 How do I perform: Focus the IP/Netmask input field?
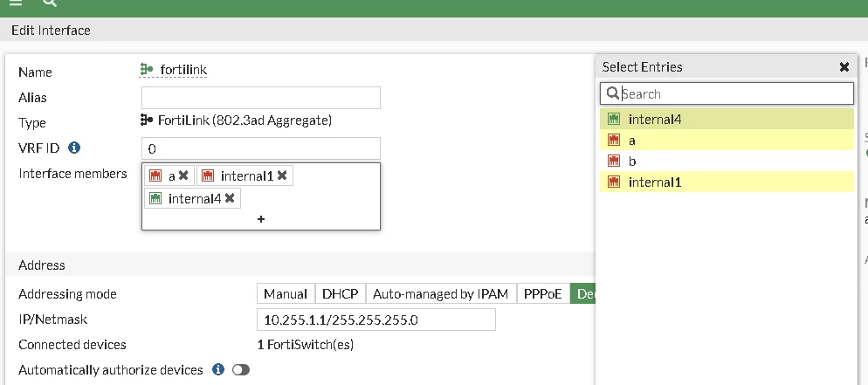coord(376,320)
